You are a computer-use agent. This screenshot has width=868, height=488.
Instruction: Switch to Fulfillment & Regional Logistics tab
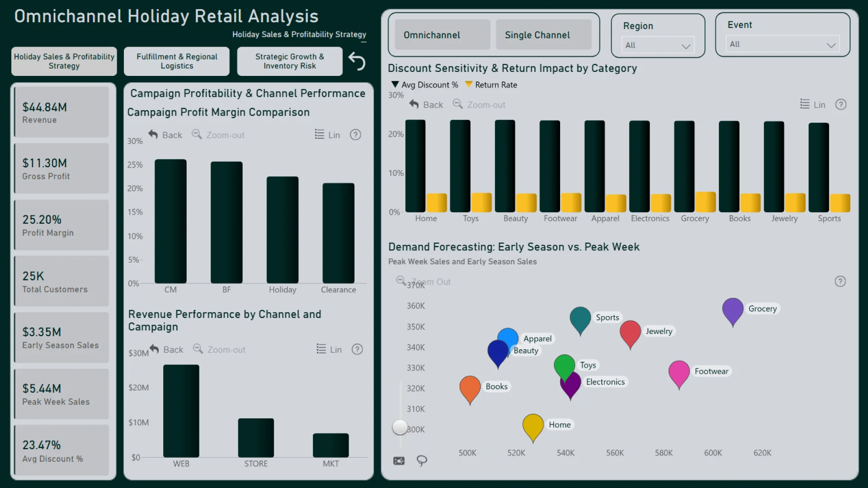(x=177, y=61)
